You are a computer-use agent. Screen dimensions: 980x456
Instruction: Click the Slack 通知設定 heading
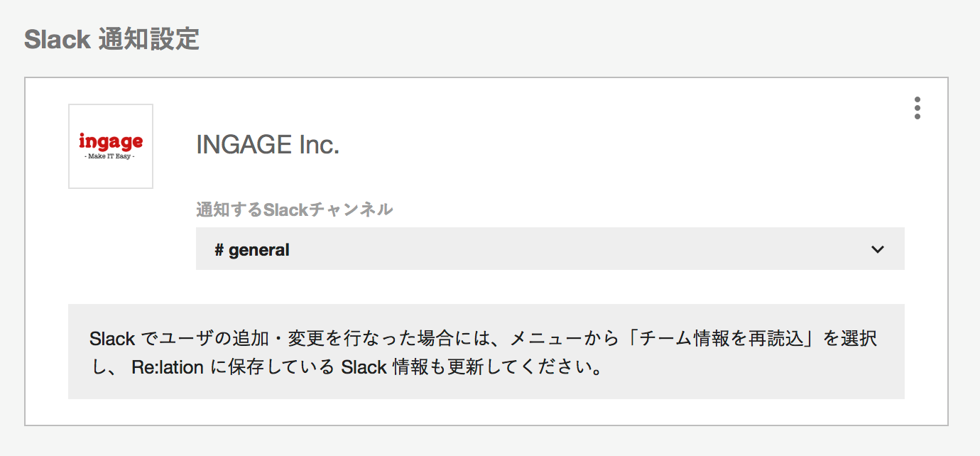(111, 39)
